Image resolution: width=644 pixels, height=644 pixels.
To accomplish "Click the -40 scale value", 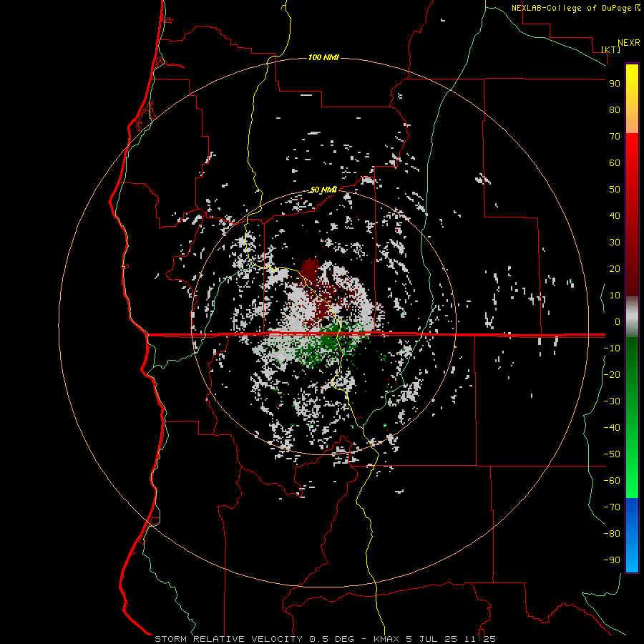I will click(x=612, y=428).
